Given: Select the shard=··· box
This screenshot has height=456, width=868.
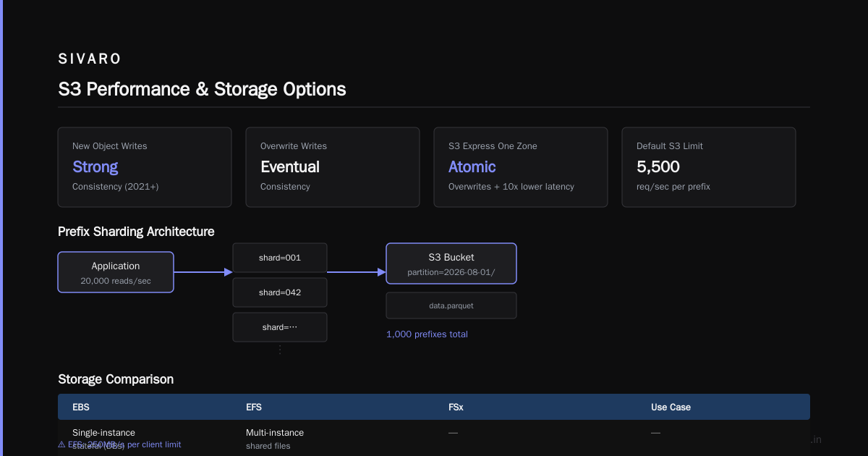Looking at the screenshot, I should click(x=280, y=327).
